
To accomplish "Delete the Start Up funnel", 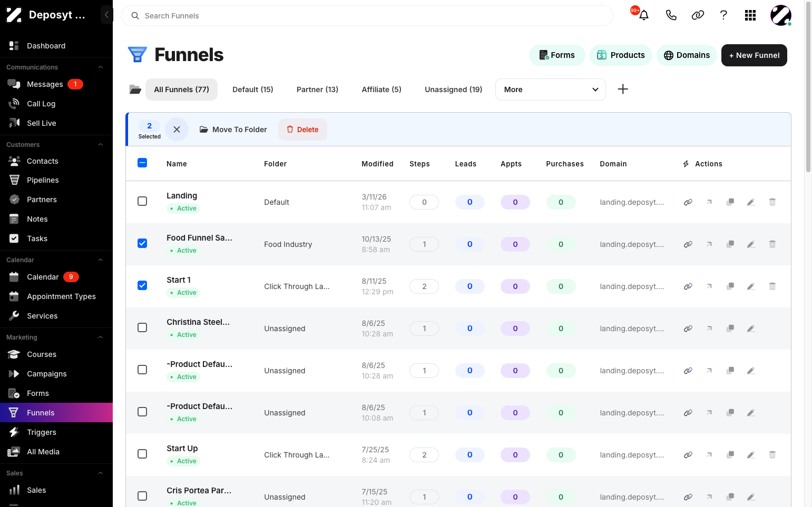I will (772, 455).
